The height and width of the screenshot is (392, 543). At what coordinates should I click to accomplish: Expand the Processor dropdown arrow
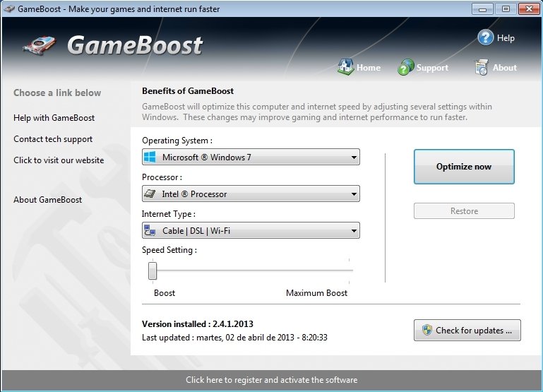point(354,194)
